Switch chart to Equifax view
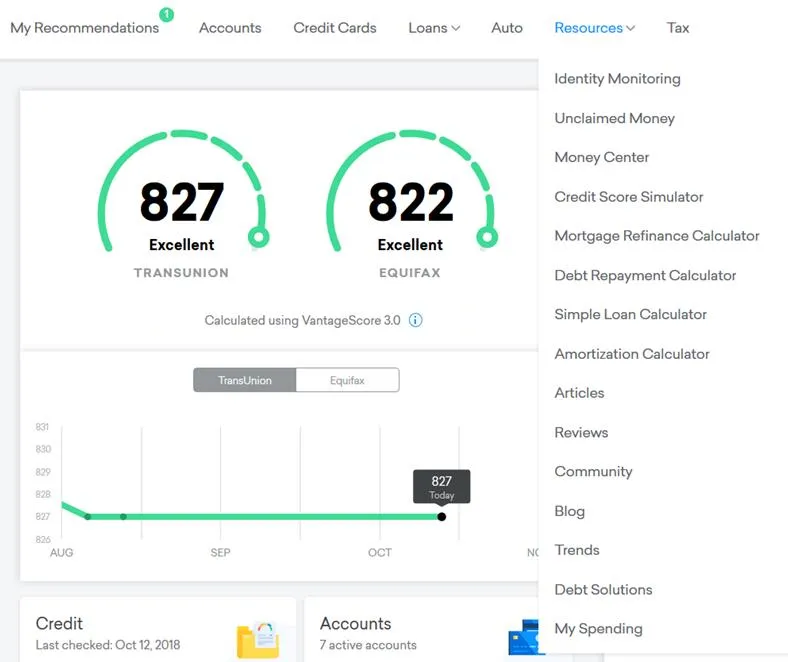The image size is (788, 662). 348,380
